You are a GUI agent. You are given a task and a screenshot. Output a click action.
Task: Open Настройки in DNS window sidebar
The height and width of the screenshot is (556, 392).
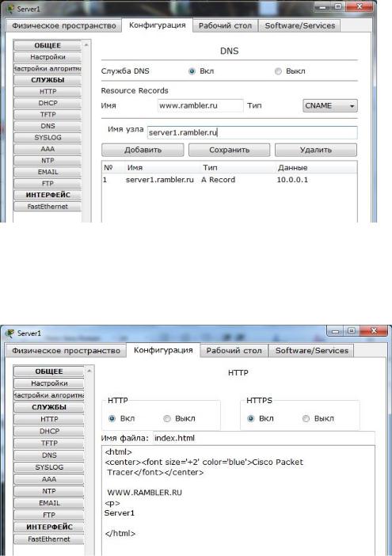[48, 57]
